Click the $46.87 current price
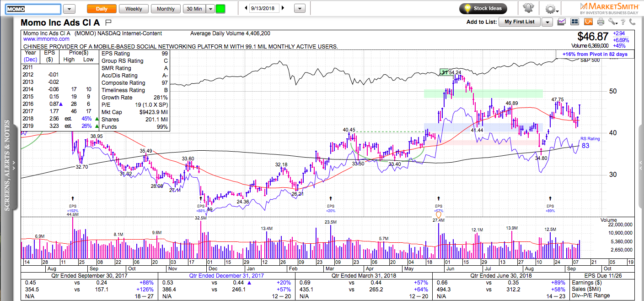 point(593,36)
